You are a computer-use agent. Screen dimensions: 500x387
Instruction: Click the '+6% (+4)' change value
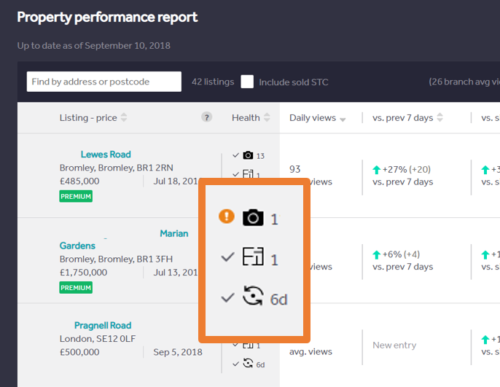401,255
